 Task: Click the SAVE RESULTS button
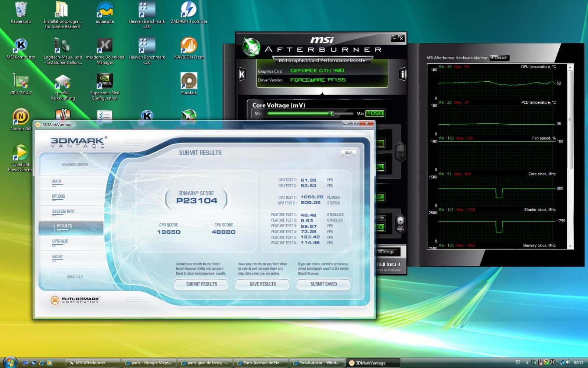[x=262, y=284]
